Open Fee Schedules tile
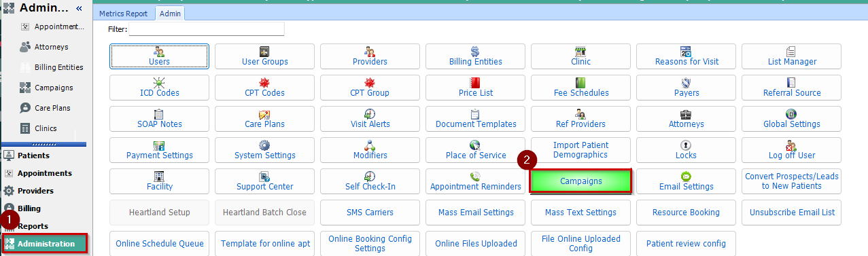This screenshot has width=868, height=256. coord(581,88)
